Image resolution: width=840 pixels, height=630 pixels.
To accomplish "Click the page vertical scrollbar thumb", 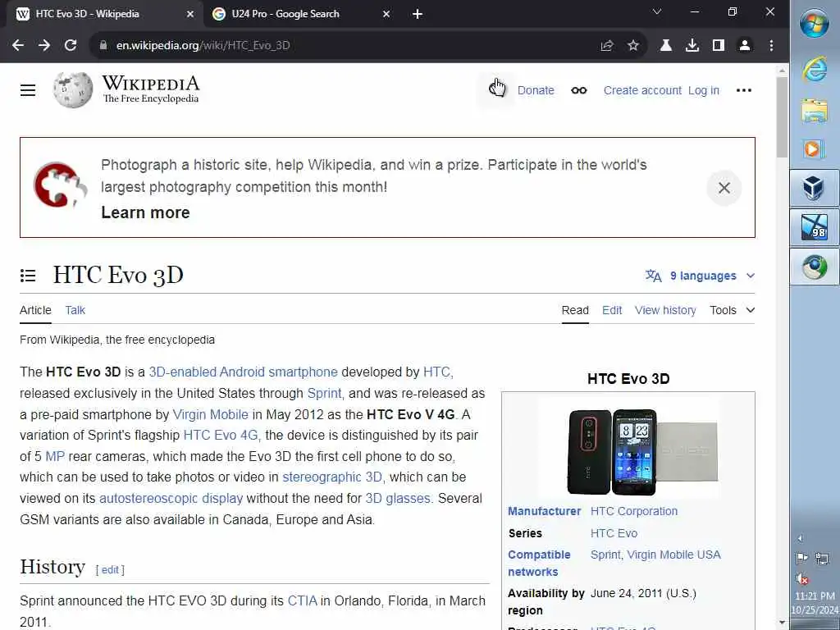I will point(782,116).
